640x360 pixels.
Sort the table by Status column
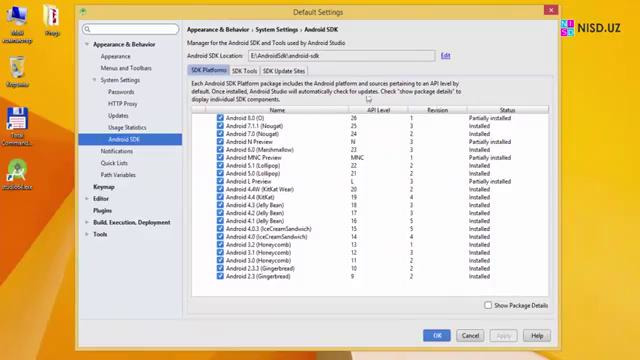coord(507,110)
